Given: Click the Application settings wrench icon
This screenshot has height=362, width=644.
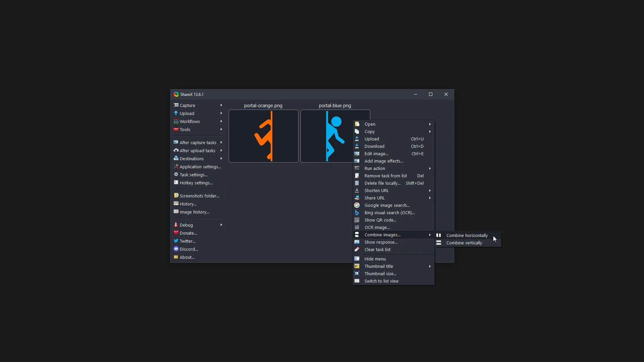Looking at the screenshot, I should click(176, 167).
